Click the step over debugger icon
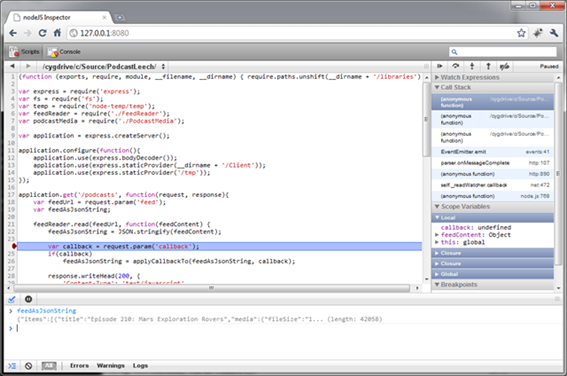The height and width of the screenshot is (376, 567). click(456, 66)
